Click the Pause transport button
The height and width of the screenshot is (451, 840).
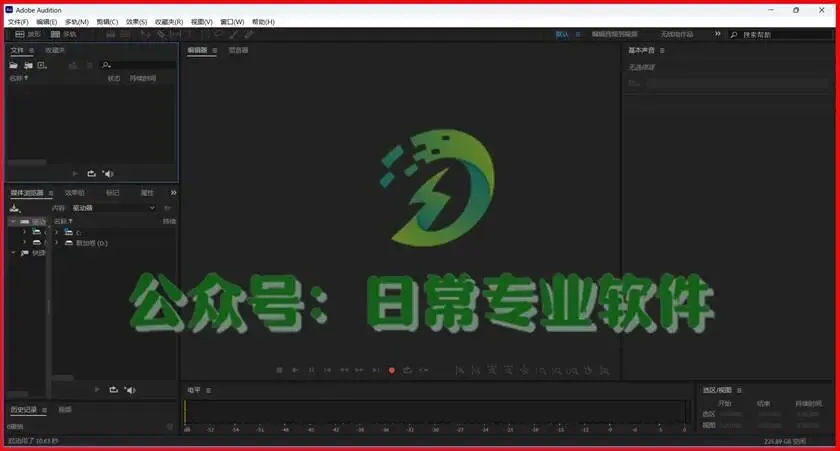(311, 370)
